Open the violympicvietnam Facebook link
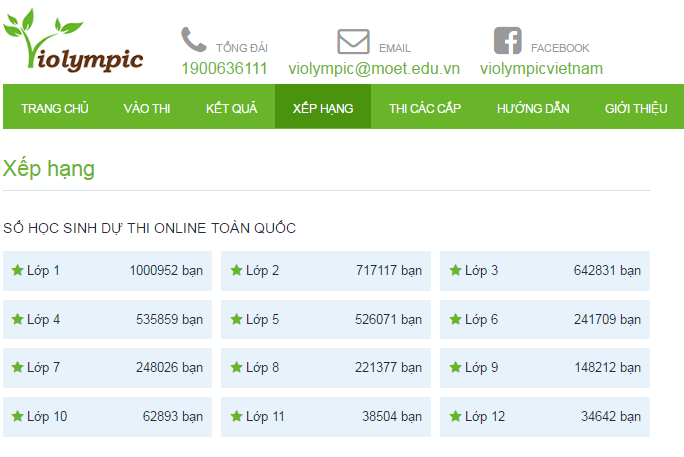This screenshot has width=684, height=457. point(541,69)
